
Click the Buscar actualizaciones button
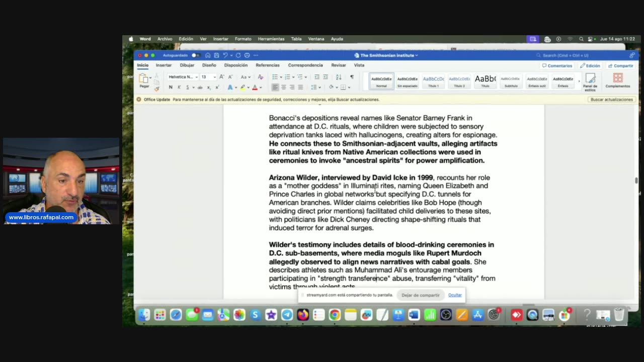point(612,100)
